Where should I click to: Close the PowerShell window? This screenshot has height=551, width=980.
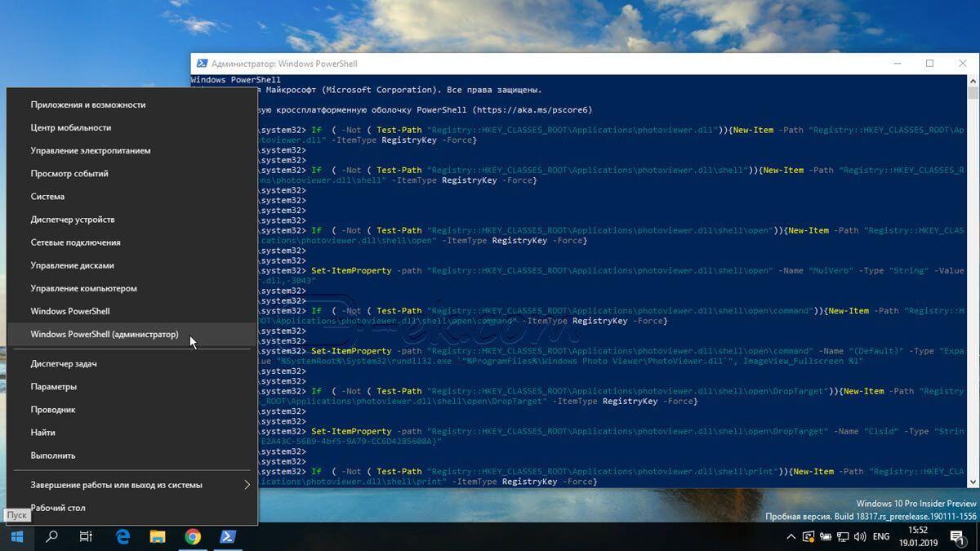point(962,64)
